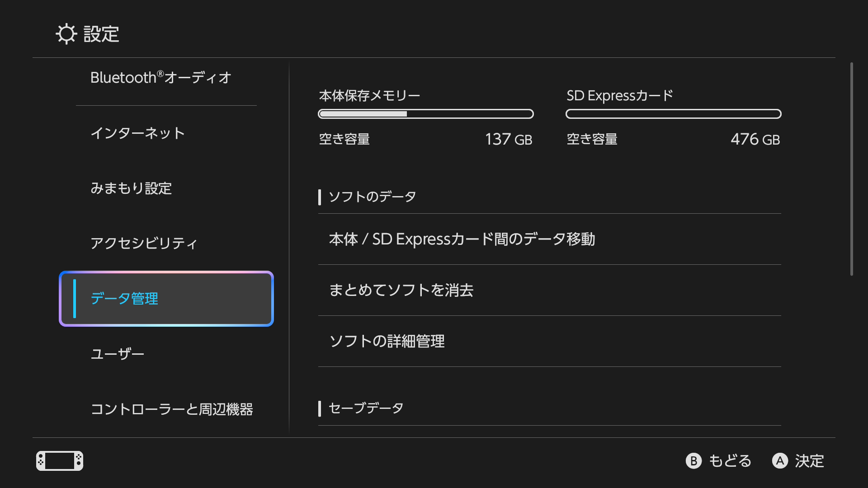Click 決定 confirm label
Image resolution: width=868 pixels, height=488 pixels.
(809, 461)
